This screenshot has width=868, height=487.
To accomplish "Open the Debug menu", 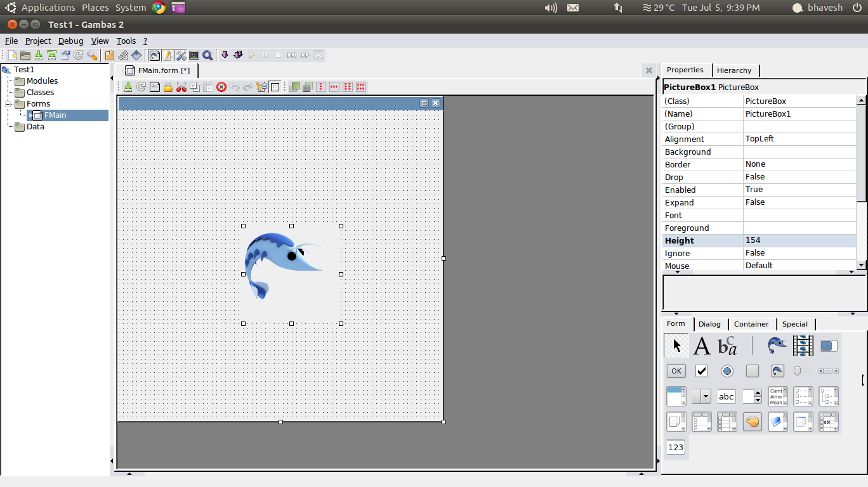I will (70, 41).
